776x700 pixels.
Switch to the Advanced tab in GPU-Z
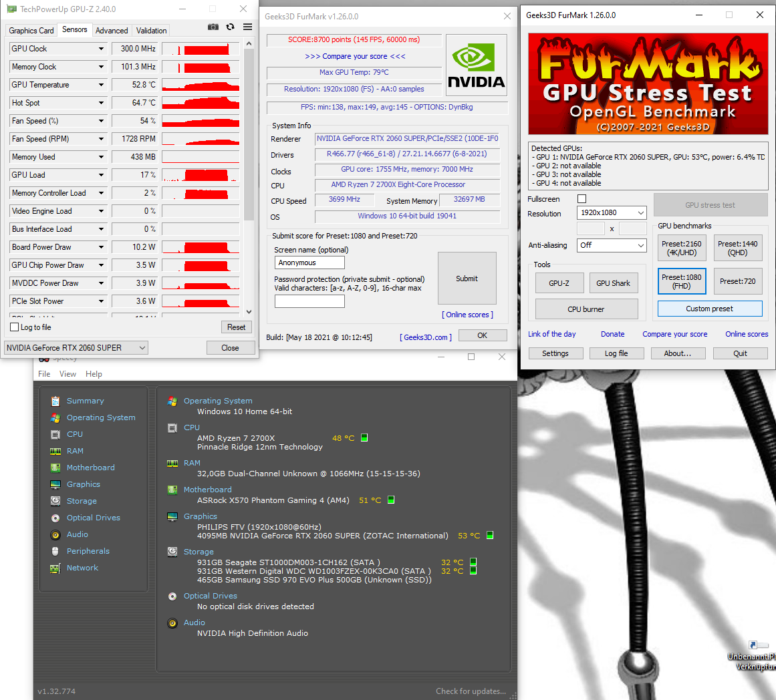point(112,31)
